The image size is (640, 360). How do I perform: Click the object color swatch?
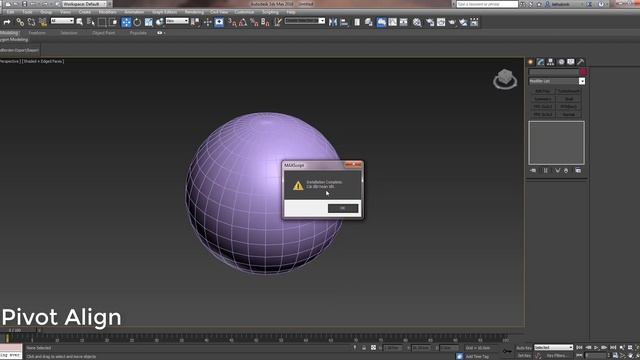click(x=583, y=72)
